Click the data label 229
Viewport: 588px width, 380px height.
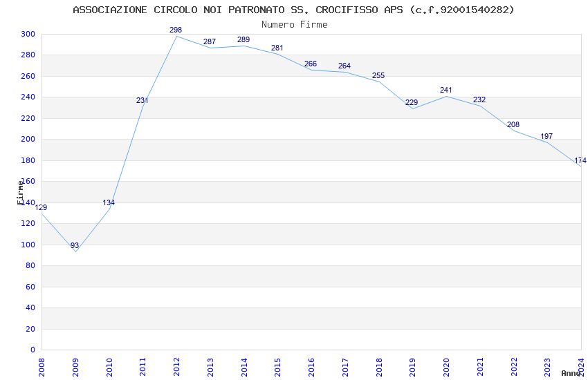click(x=412, y=102)
